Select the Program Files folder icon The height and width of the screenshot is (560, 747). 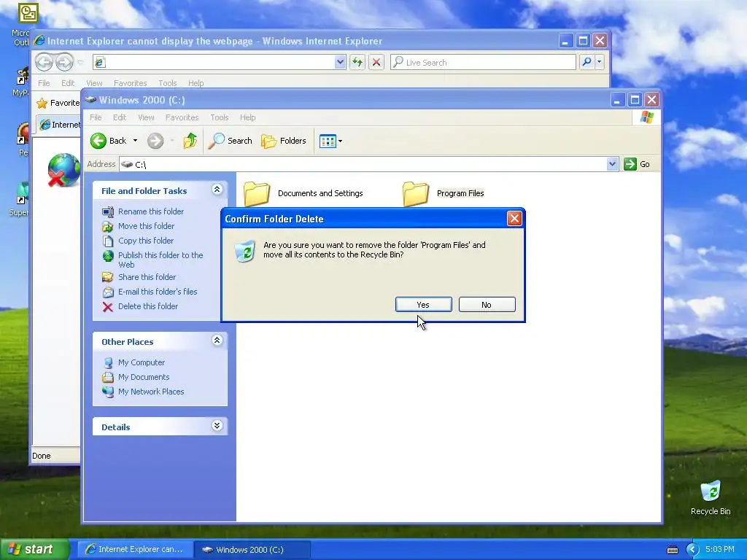[416, 192]
